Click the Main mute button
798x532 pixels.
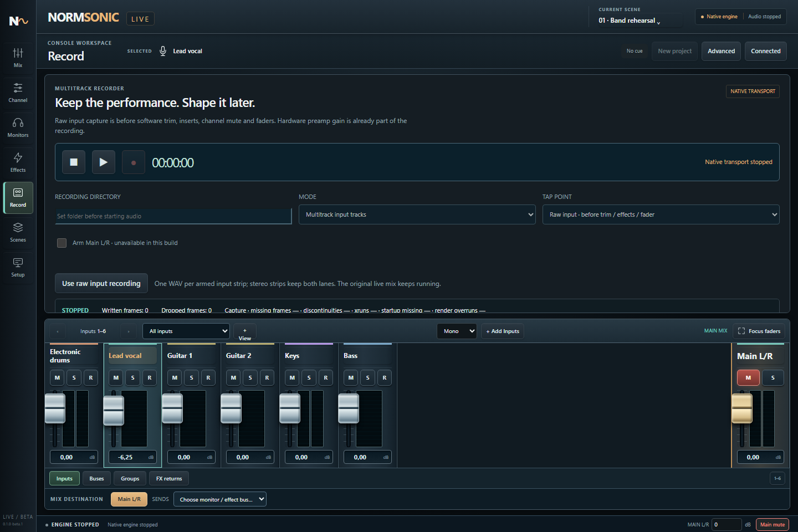pos(773,525)
